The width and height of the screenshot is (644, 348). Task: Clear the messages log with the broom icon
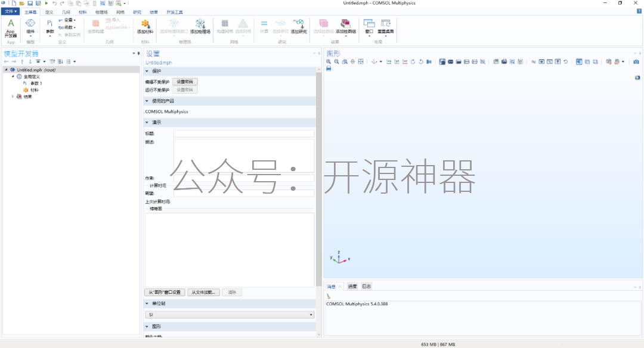pos(329,296)
